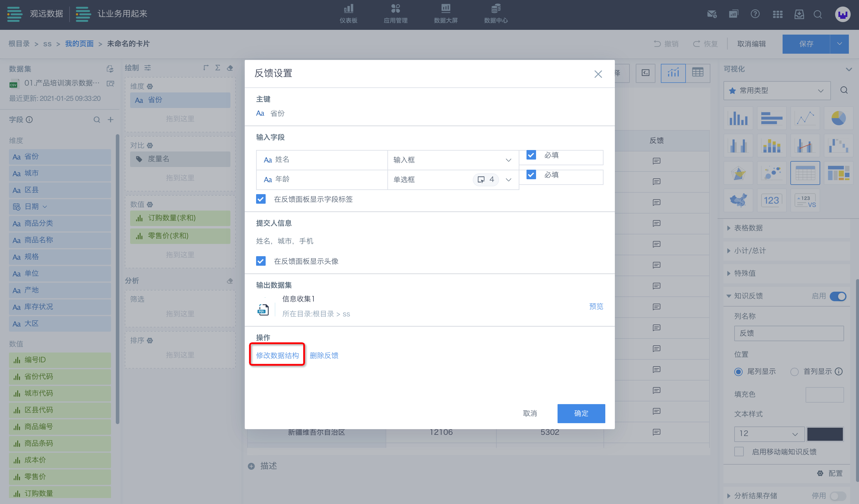The height and width of the screenshot is (504, 859).
Task: Open the help question mark icon
Action: click(x=755, y=14)
